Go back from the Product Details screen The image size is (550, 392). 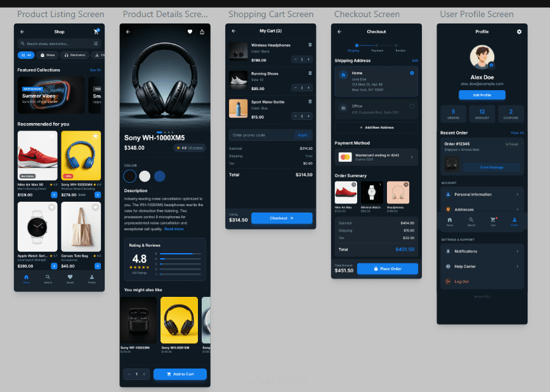[128, 32]
